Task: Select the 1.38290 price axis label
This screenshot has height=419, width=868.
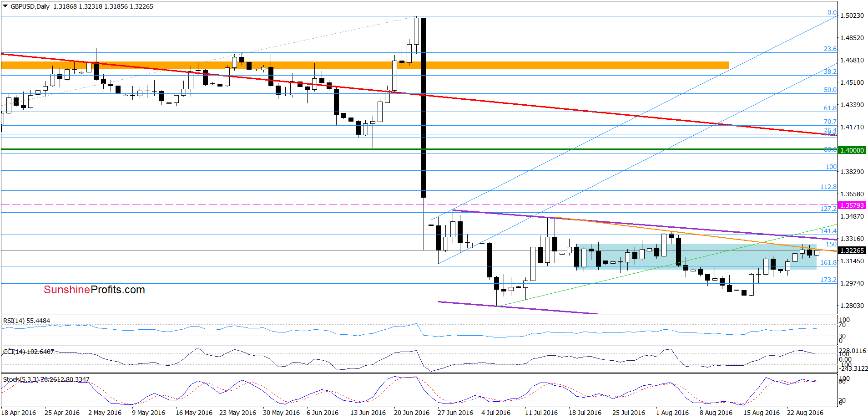Action: 852,172
